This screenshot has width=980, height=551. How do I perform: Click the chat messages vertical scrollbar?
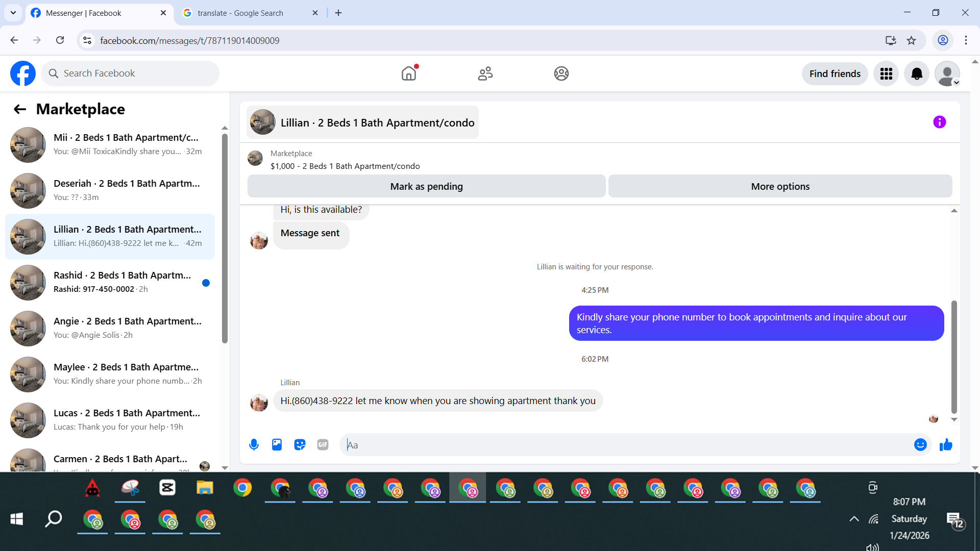coord(953,357)
